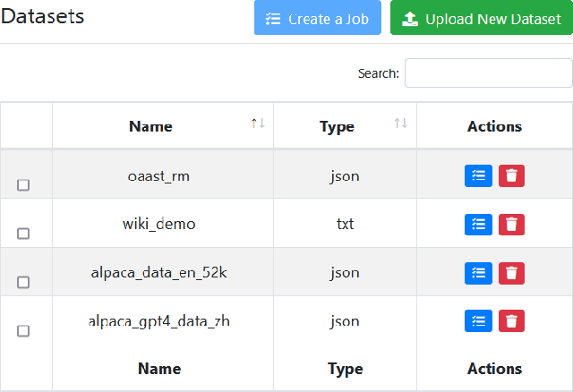
Task: Click the job icon for alpaca_data_en_52k
Action: click(x=478, y=273)
